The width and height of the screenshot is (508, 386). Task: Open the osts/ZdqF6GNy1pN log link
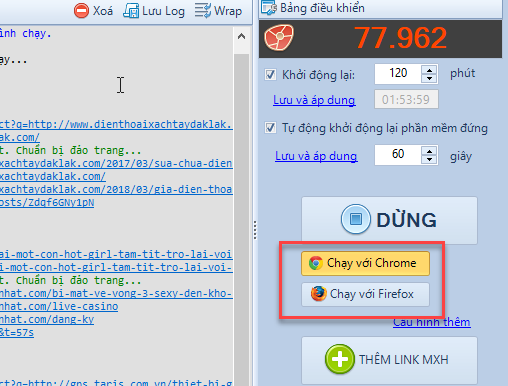(47, 203)
